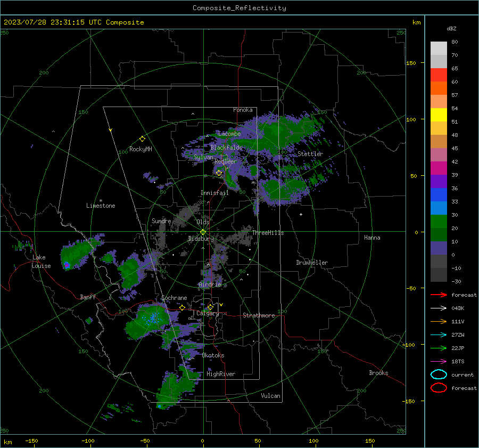
Task: Click the Vulcan label
Action: 271,396
